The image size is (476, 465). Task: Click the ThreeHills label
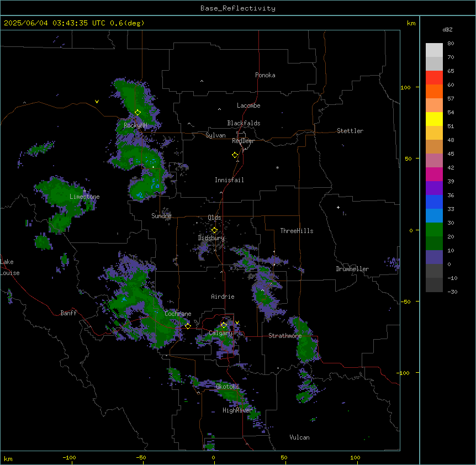[x=297, y=231]
